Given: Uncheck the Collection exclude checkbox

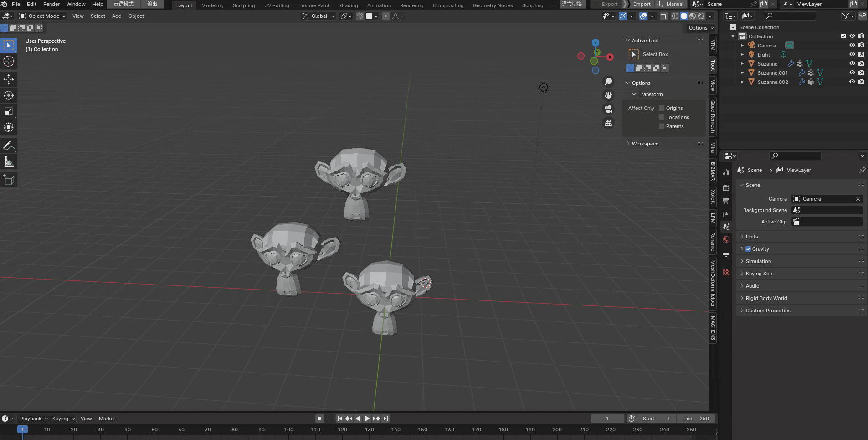Looking at the screenshot, I should point(843,36).
